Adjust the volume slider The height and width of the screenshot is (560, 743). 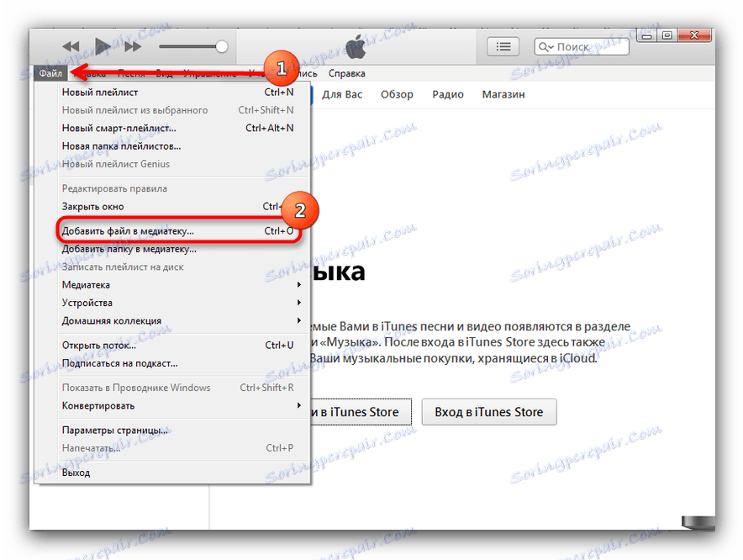221,46
